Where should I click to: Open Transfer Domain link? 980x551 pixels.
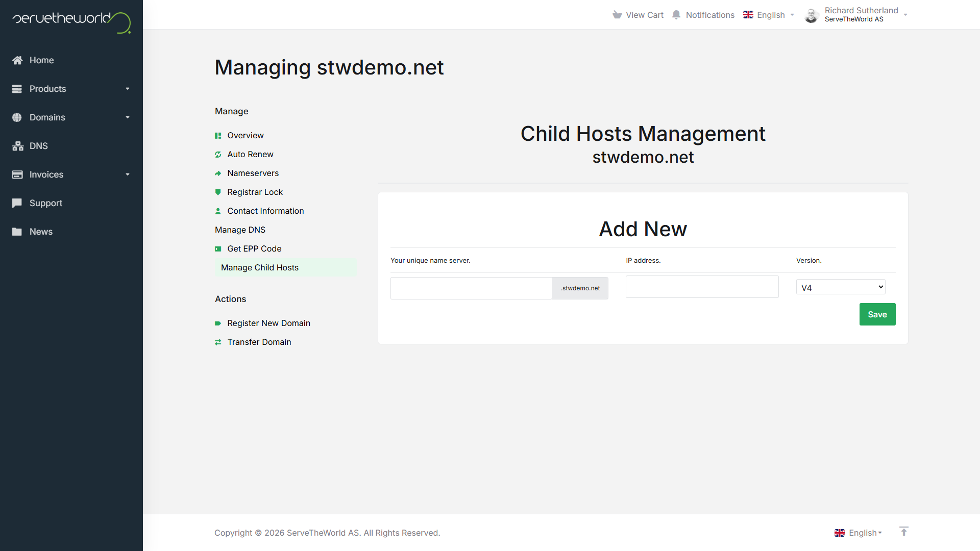coord(259,342)
